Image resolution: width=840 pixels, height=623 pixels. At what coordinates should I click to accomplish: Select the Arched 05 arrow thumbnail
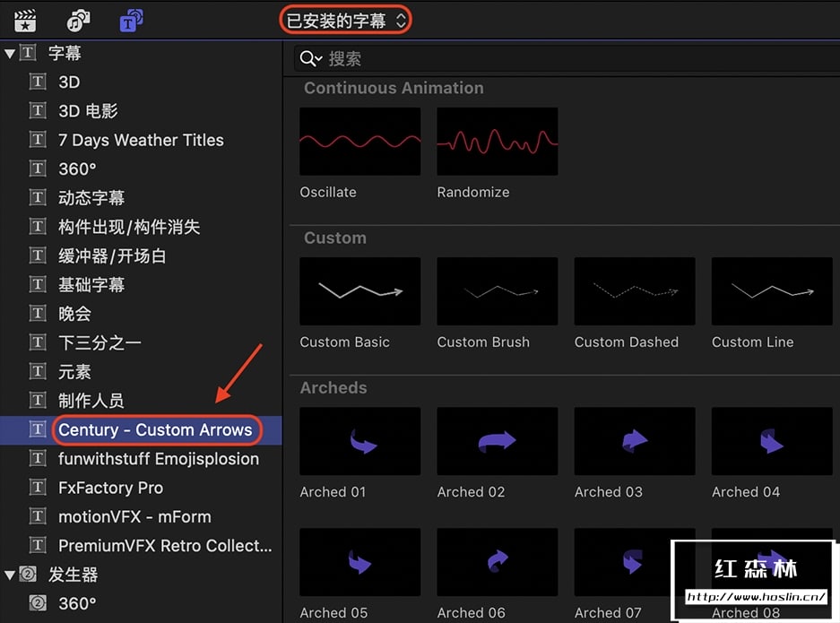tap(360, 562)
